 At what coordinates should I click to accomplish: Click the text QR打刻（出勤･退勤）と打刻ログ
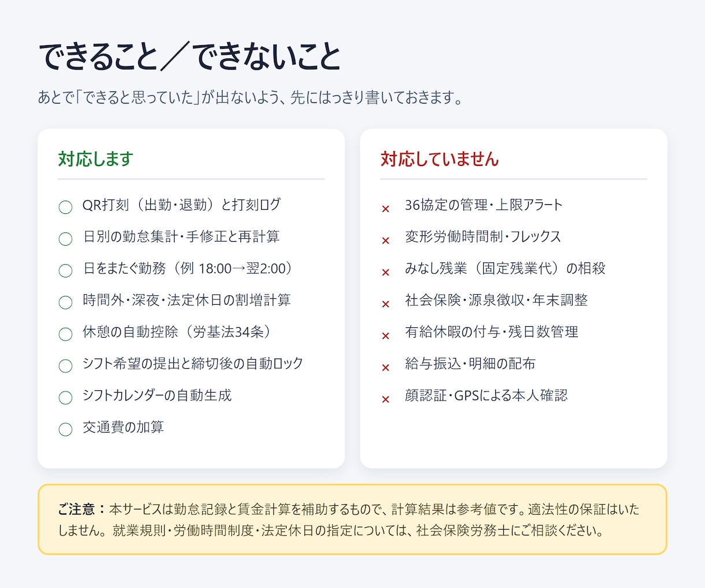181,205
